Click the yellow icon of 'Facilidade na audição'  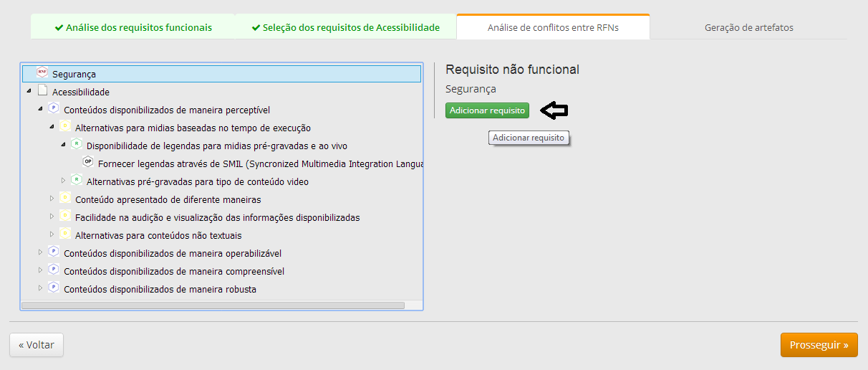click(x=64, y=216)
